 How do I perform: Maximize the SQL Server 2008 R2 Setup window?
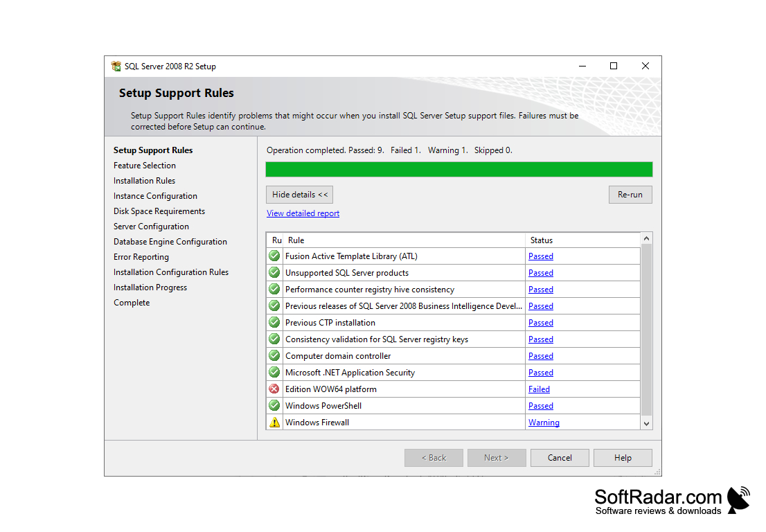coord(614,66)
